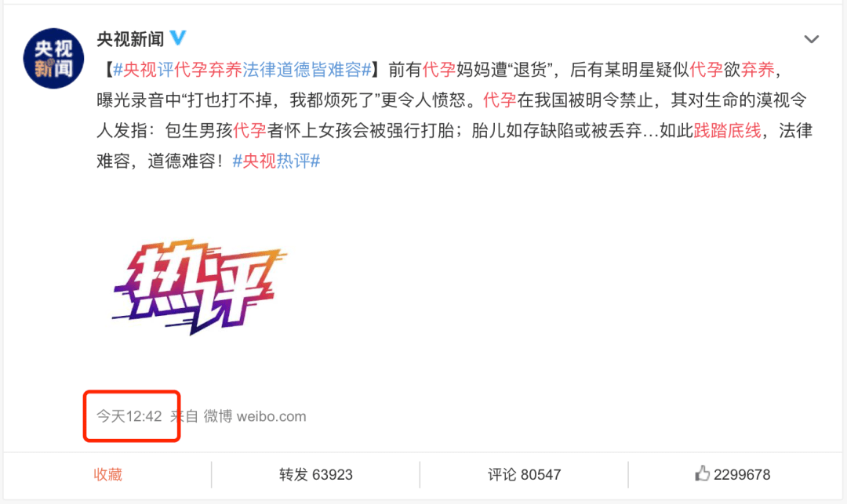The width and height of the screenshot is (847, 504).
Task: Open the 央视新闻 account name link
Action: [x=130, y=39]
